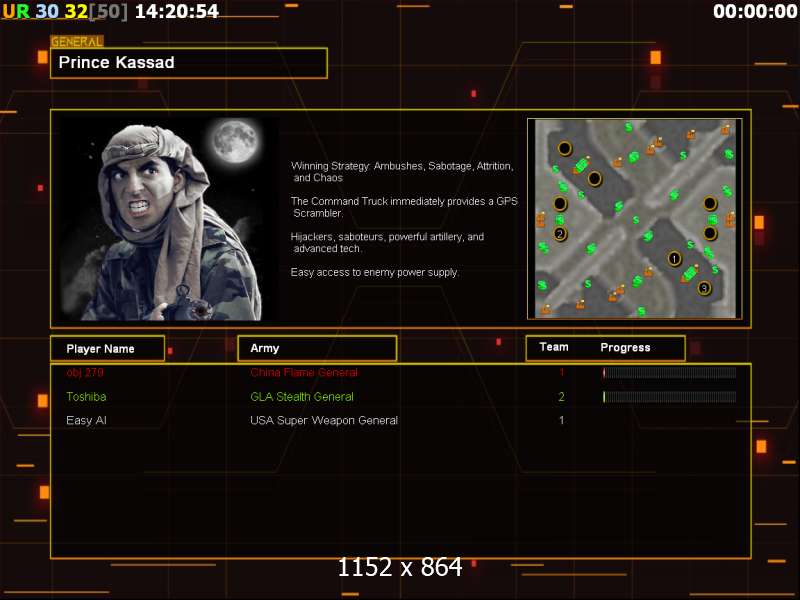Click the 14:20:54 clock overlay
The image size is (800, 600).
pyautogui.click(x=177, y=11)
